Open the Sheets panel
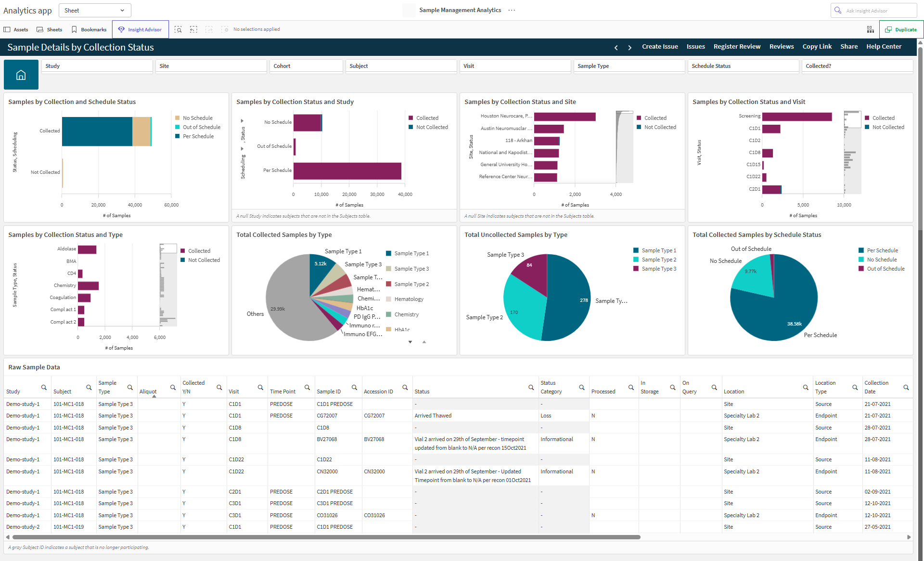 click(x=50, y=29)
